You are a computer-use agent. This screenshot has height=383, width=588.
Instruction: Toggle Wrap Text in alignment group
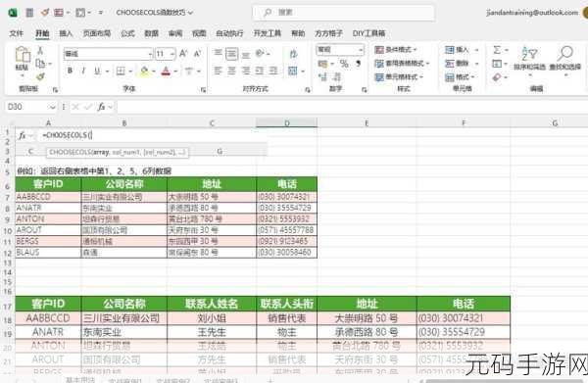point(293,54)
